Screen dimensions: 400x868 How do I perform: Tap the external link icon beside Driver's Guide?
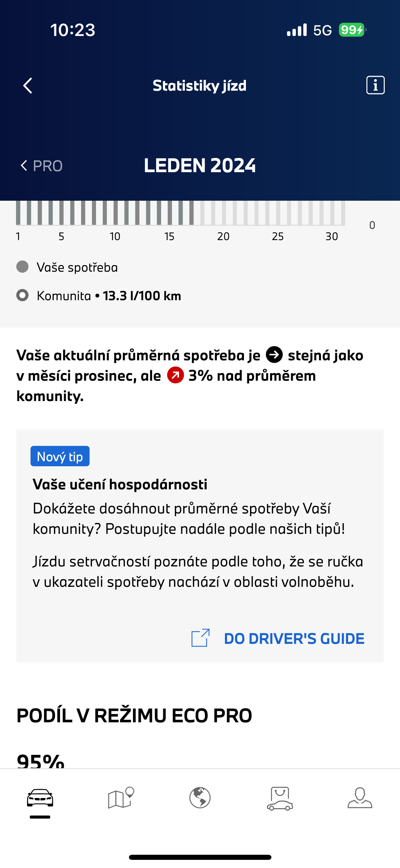click(201, 638)
